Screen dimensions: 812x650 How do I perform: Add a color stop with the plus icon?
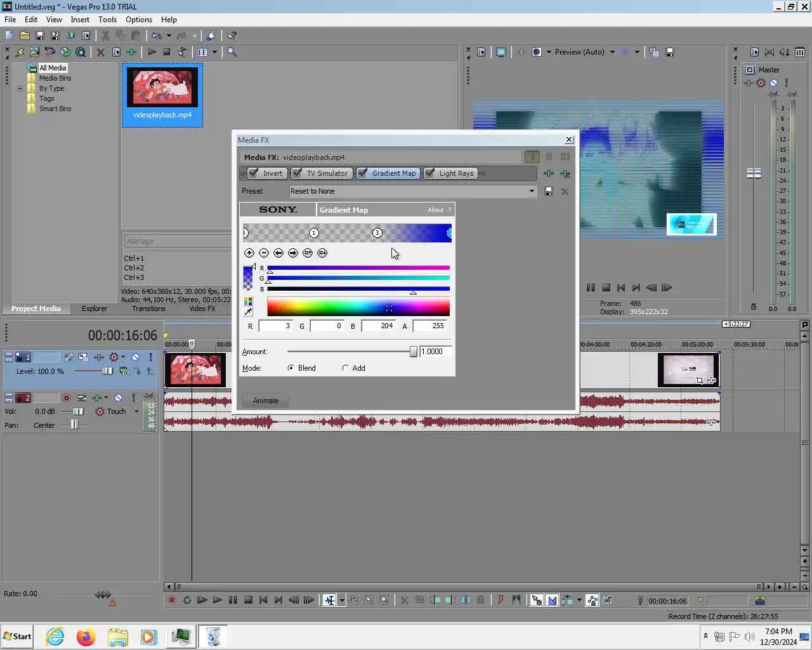click(x=249, y=253)
